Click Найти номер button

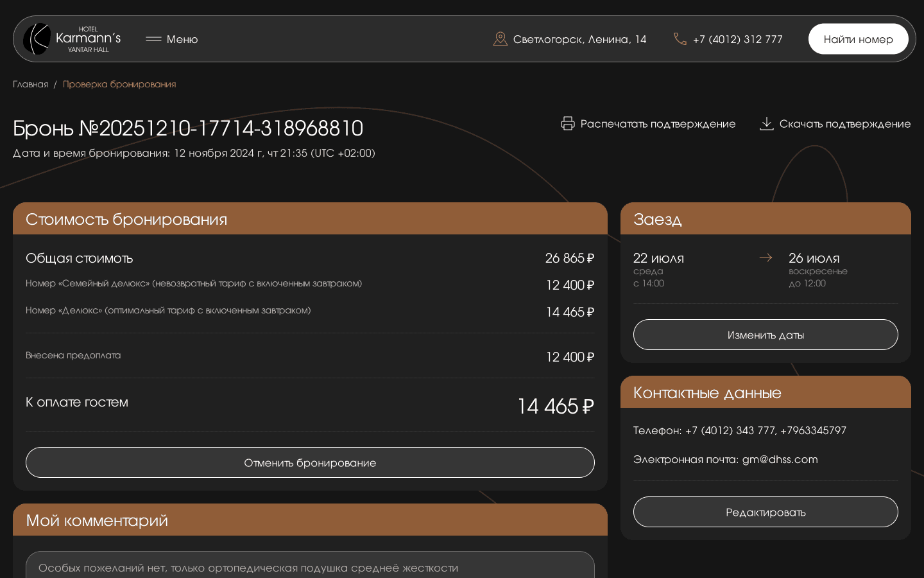[x=858, y=39]
